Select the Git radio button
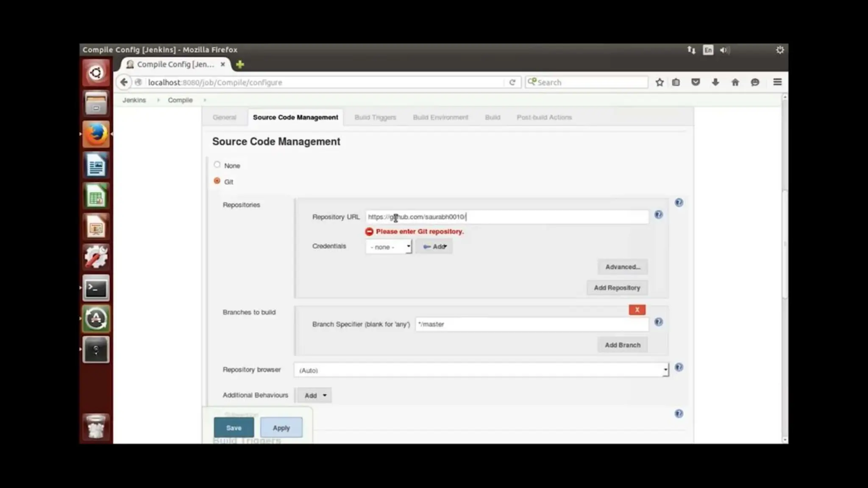The height and width of the screenshot is (488, 868). tap(217, 181)
